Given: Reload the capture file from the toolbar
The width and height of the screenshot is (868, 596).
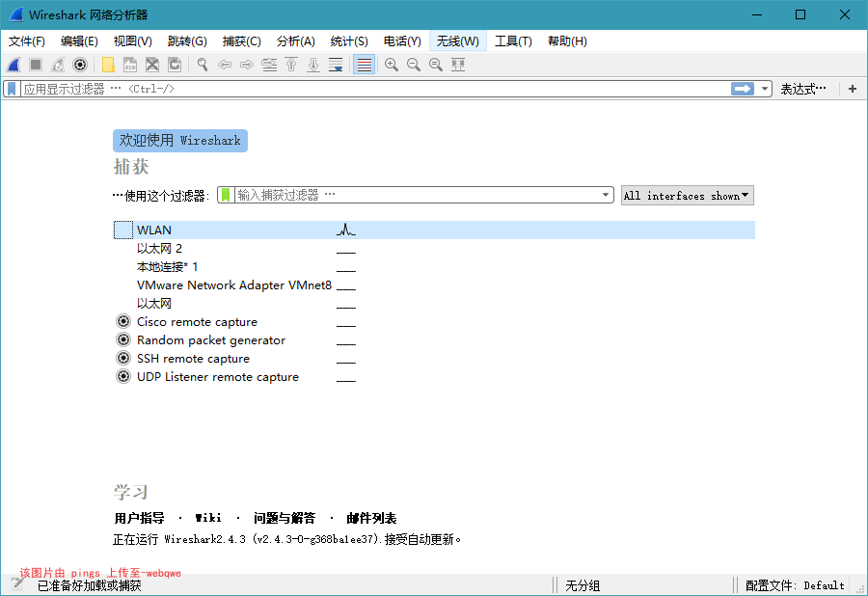Looking at the screenshot, I should [x=175, y=65].
